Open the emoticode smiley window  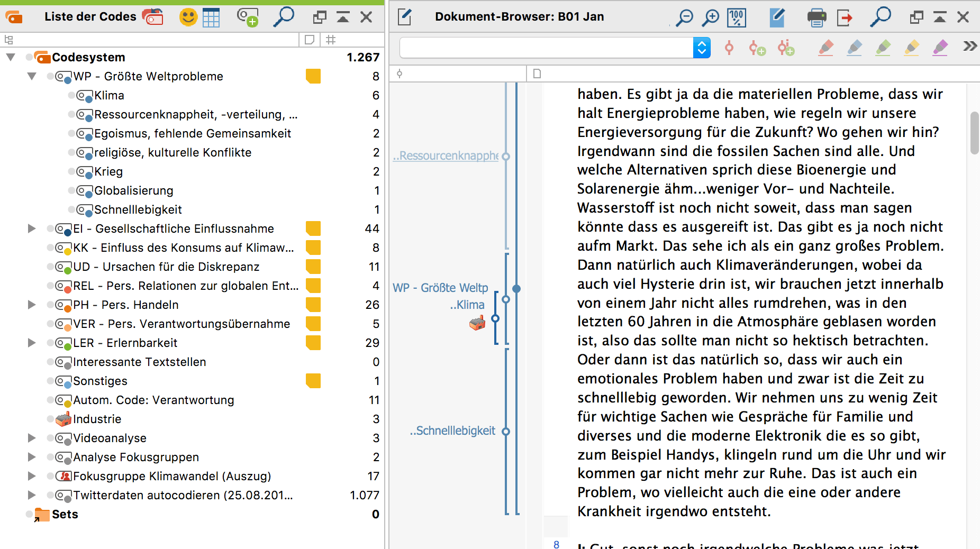(188, 17)
